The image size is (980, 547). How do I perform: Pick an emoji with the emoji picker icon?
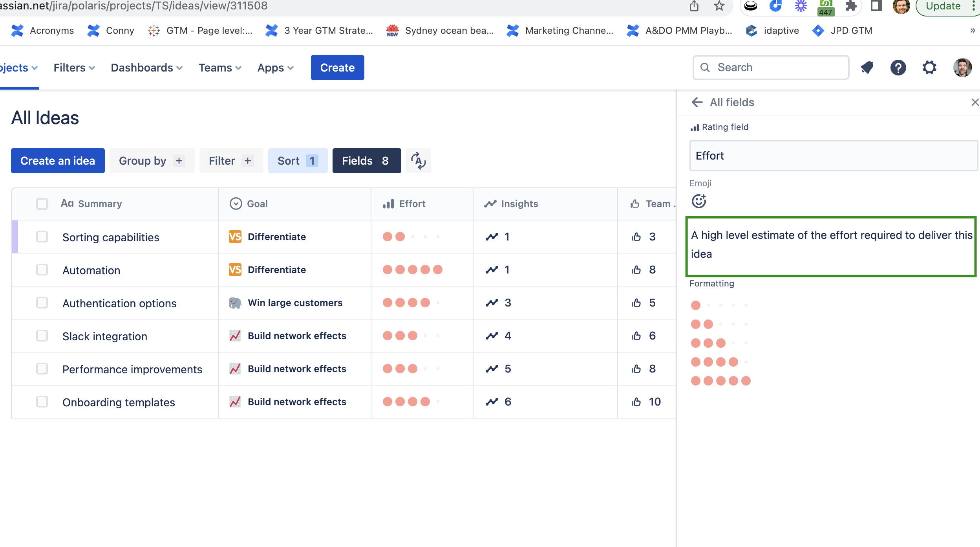pyautogui.click(x=699, y=201)
